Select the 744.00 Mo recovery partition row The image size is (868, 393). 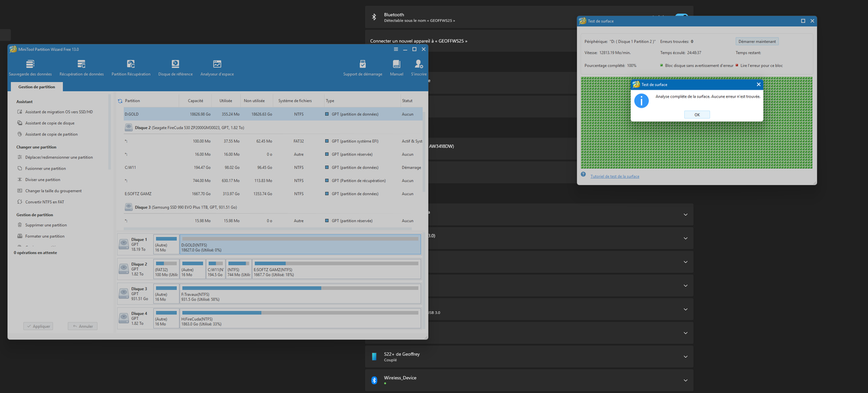[273, 180]
